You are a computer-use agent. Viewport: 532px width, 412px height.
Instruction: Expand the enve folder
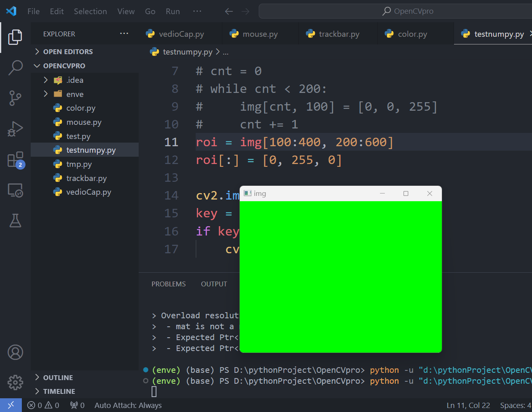coord(84,94)
